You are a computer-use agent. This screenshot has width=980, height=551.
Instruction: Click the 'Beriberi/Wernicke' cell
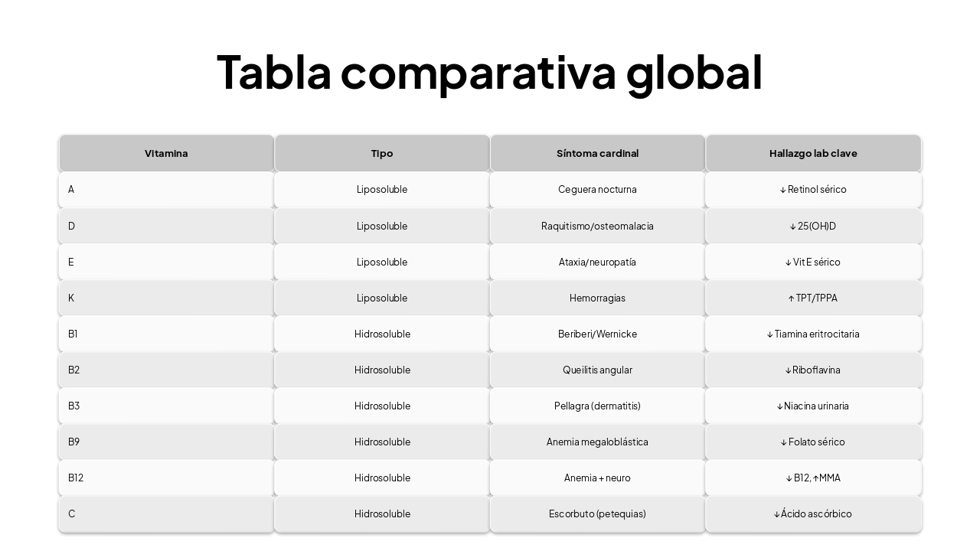click(597, 334)
